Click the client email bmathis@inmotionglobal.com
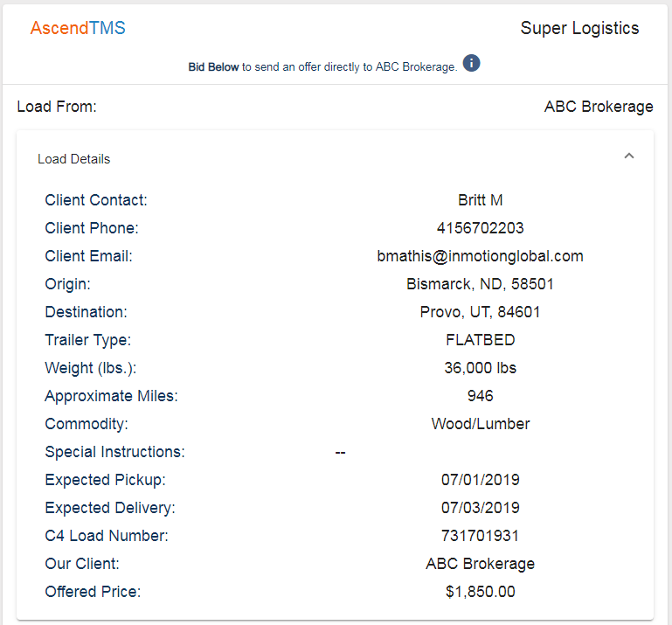Image resolution: width=672 pixels, height=625 pixels. [480, 256]
